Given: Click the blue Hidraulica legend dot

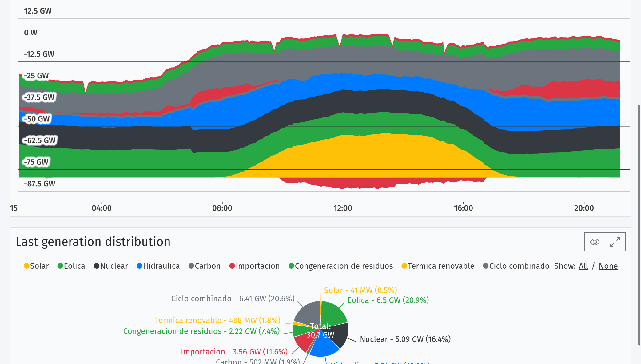Looking at the screenshot, I should coord(139,266).
